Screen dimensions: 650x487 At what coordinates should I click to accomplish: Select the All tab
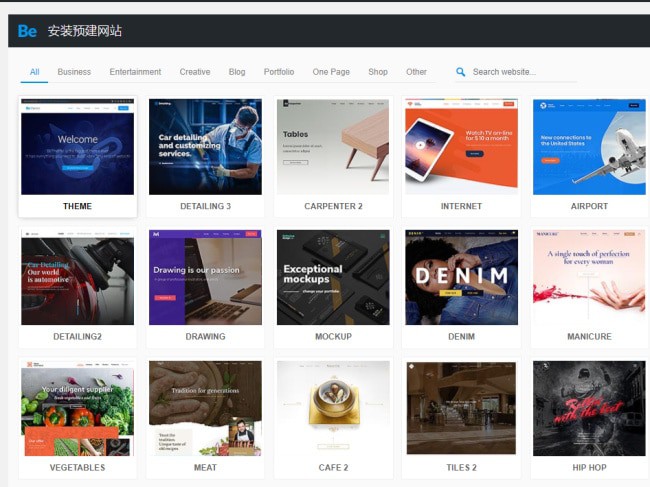click(x=34, y=72)
